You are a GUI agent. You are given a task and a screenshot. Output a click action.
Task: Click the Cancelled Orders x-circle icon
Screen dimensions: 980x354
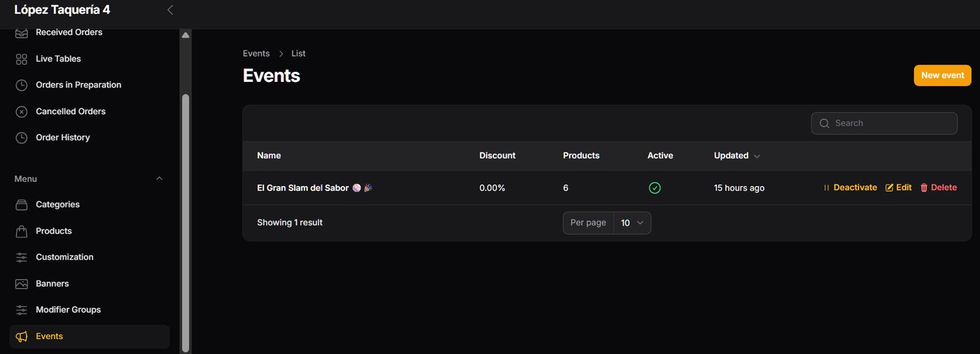[x=22, y=111]
